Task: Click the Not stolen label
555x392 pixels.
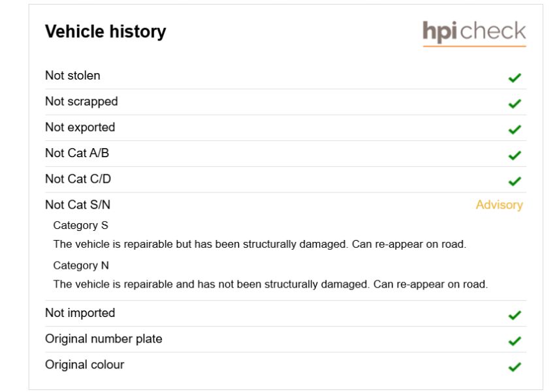Action: click(72, 75)
